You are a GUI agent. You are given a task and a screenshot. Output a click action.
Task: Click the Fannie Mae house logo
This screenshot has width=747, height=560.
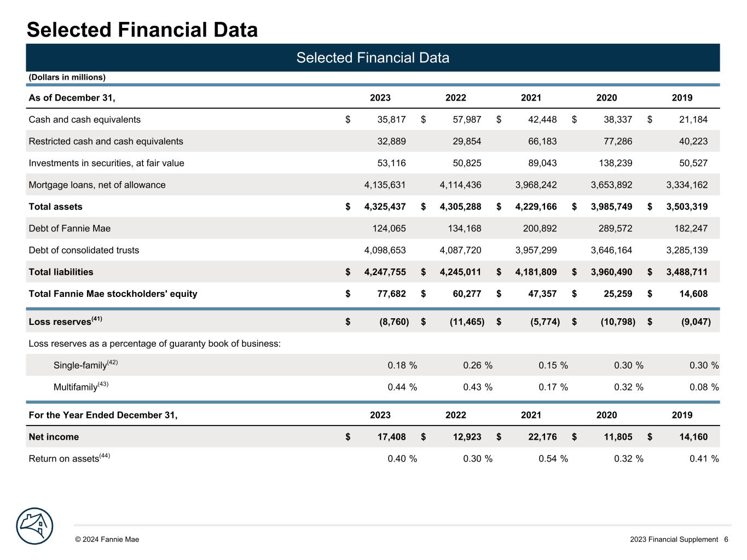[x=34, y=526]
